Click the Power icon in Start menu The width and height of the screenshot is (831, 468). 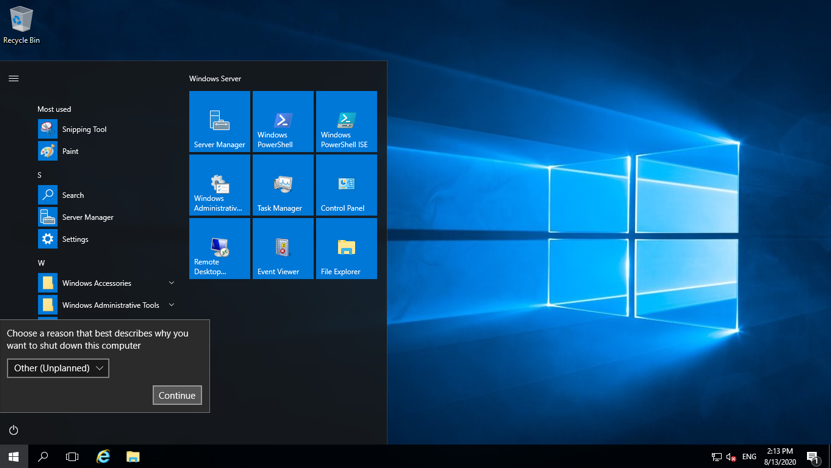coord(14,430)
